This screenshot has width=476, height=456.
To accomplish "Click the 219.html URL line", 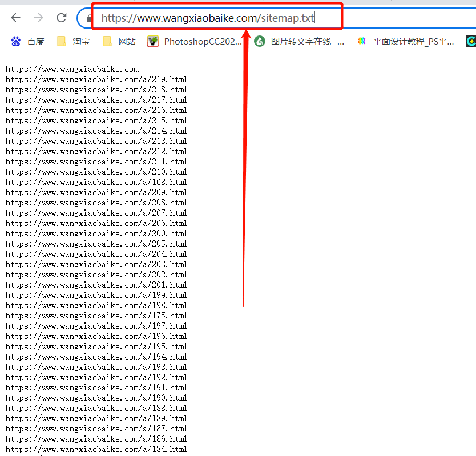I will click(x=96, y=79).
